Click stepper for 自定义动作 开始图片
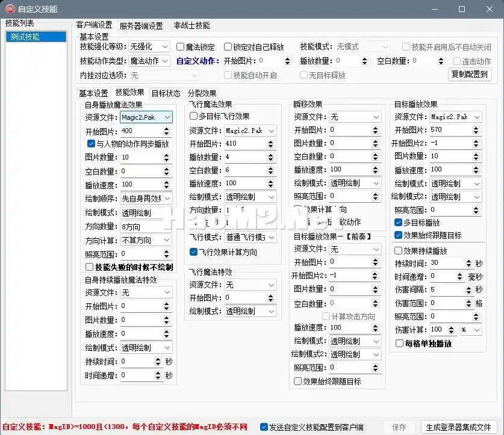The image size is (504, 435). (287, 61)
